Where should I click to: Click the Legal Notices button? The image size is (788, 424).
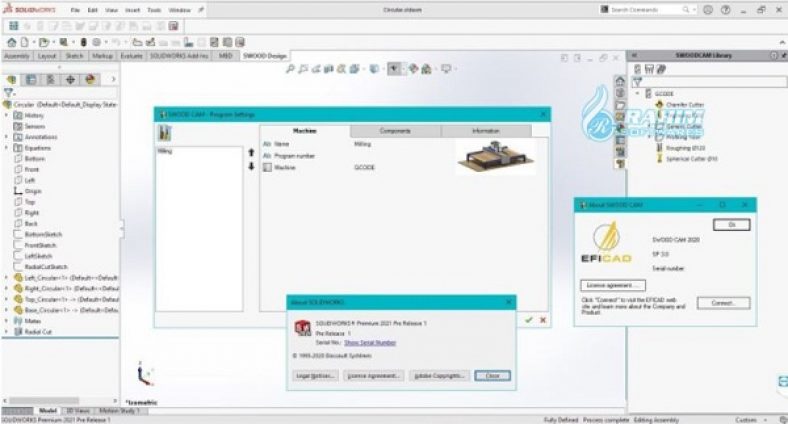click(x=315, y=376)
